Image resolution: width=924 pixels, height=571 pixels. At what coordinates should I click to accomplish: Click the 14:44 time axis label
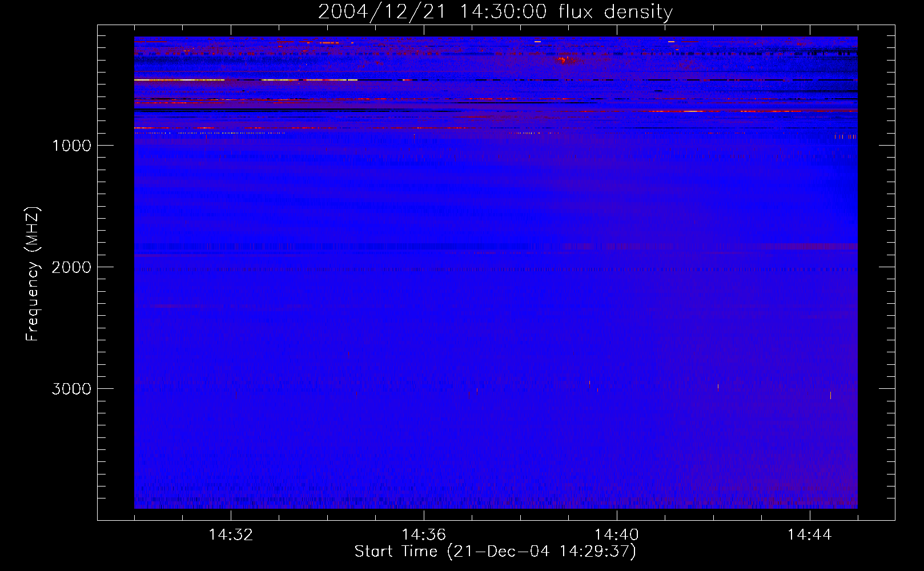[x=809, y=535]
